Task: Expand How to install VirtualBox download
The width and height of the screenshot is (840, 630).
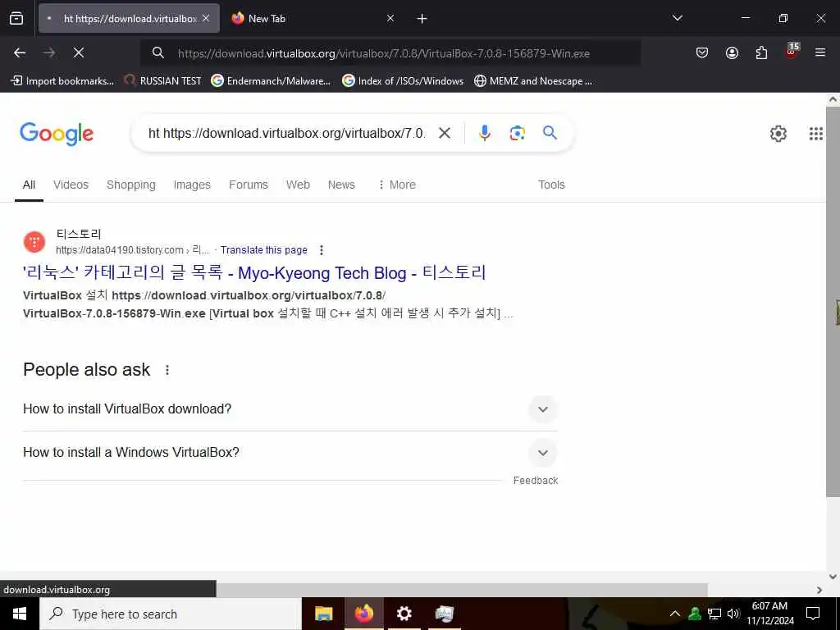Action: [290, 409]
